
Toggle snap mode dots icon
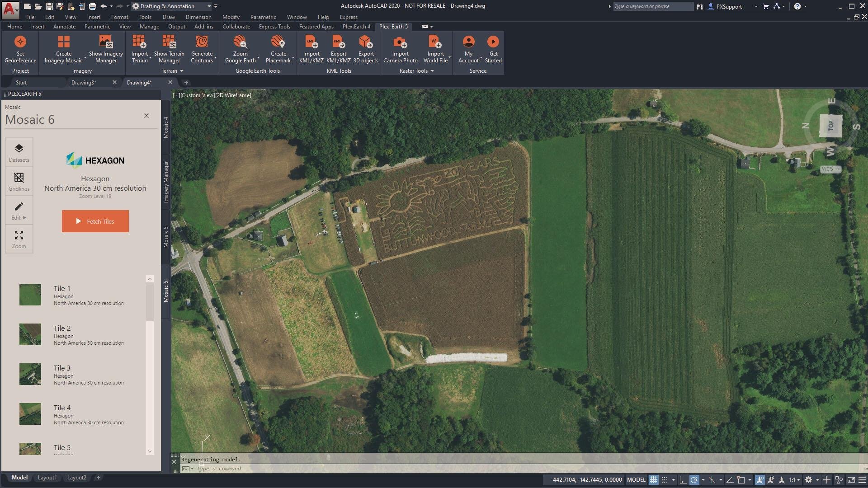coord(665,480)
